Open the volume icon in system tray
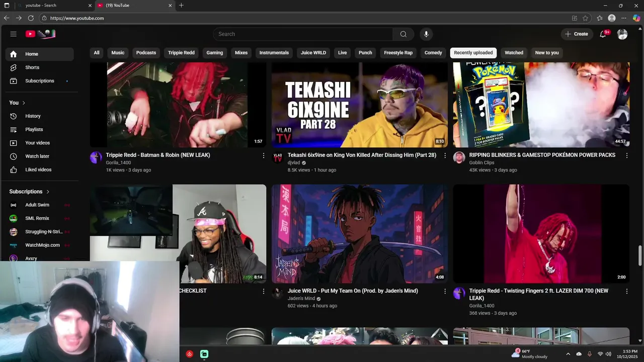 [x=608, y=354]
